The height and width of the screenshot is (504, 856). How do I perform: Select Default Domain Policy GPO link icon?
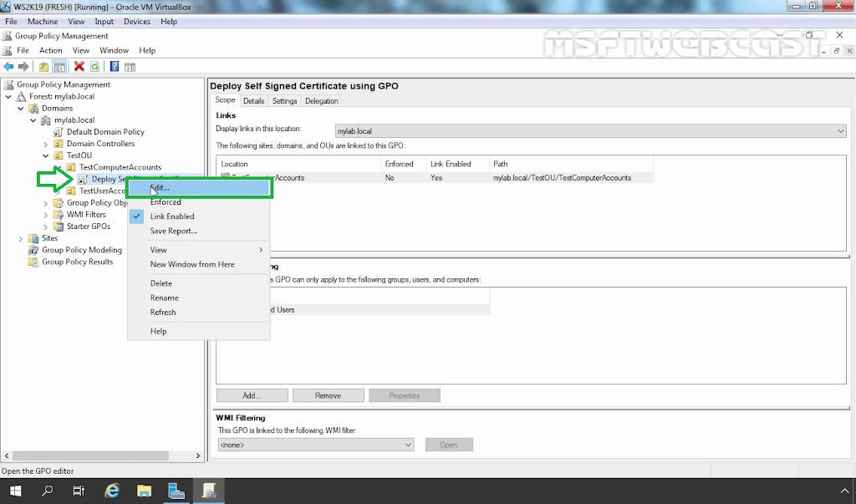pos(58,132)
